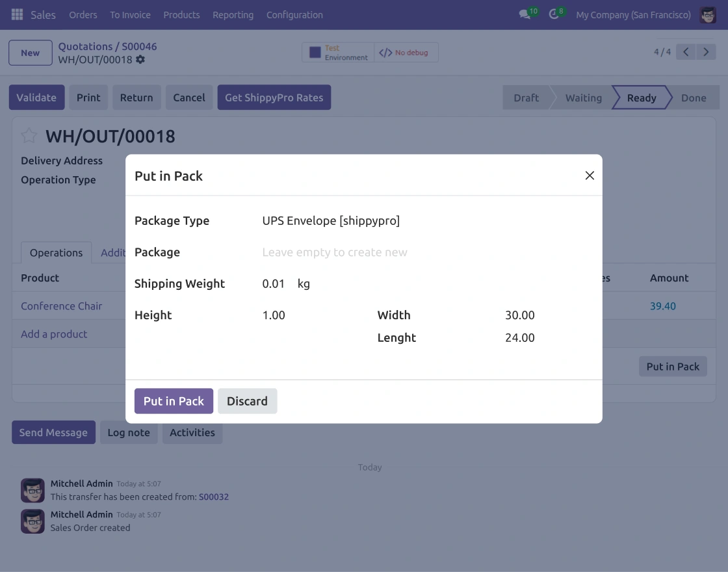Open the My Company (San Francisco) switcher

coord(633,15)
